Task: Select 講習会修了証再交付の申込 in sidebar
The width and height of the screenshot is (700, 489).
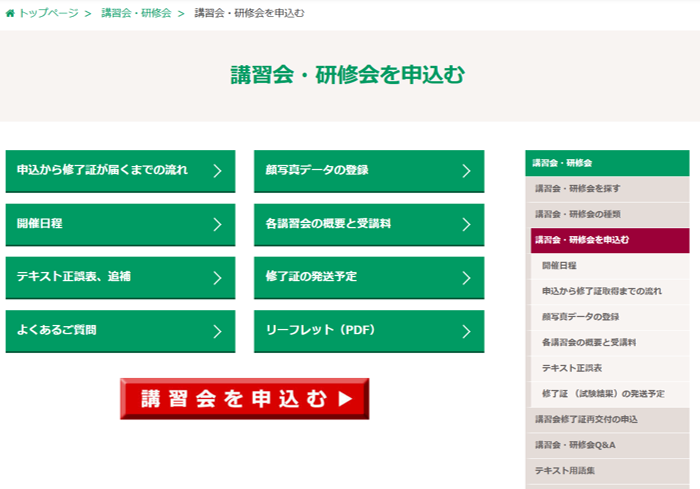Action: (586, 419)
